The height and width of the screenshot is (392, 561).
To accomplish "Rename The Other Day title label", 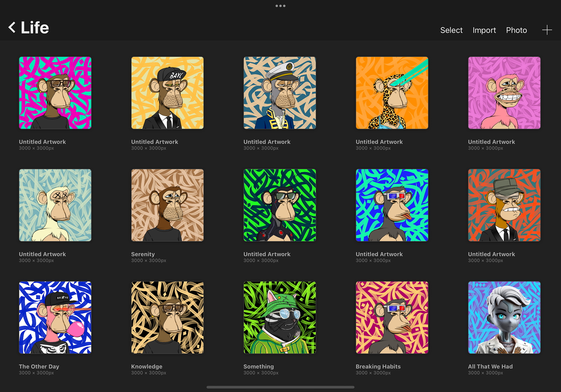I will pos(39,367).
